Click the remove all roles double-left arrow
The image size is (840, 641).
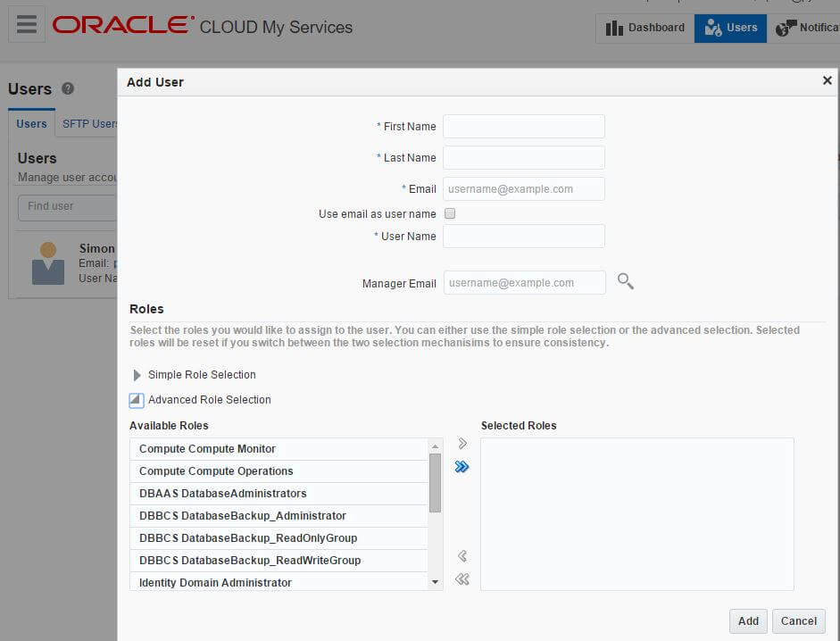coord(462,579)
